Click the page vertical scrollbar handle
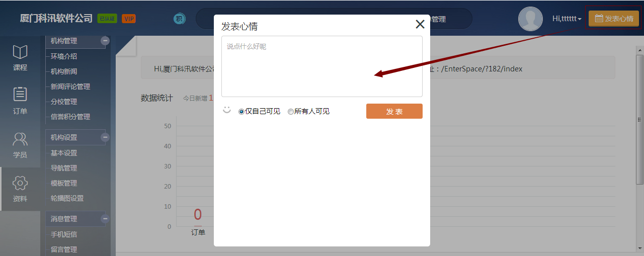 click(639, 120)
